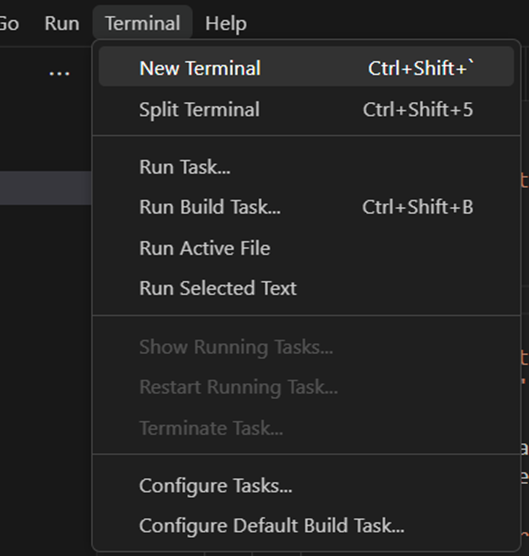Open Configure Tasks...

pyautogui.click(x=306, y=485)
